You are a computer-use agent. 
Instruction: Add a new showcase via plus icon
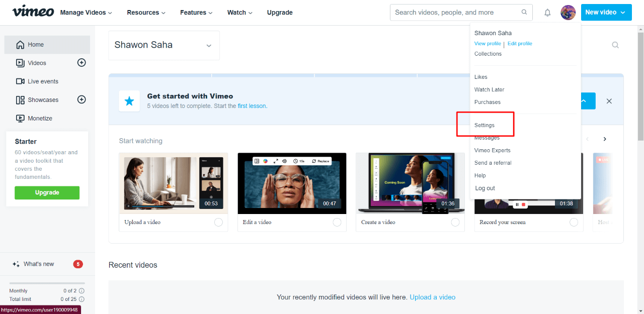tap(82, 99)
